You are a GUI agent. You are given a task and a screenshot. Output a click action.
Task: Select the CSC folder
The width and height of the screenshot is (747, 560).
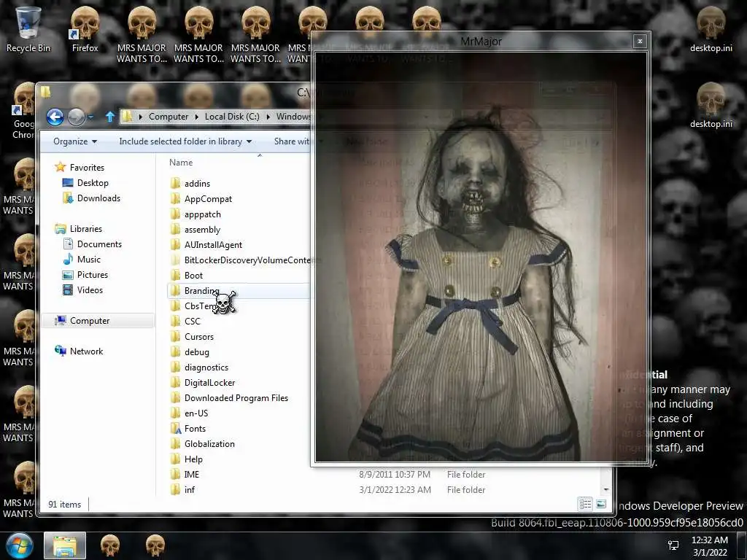pos(185,322)
